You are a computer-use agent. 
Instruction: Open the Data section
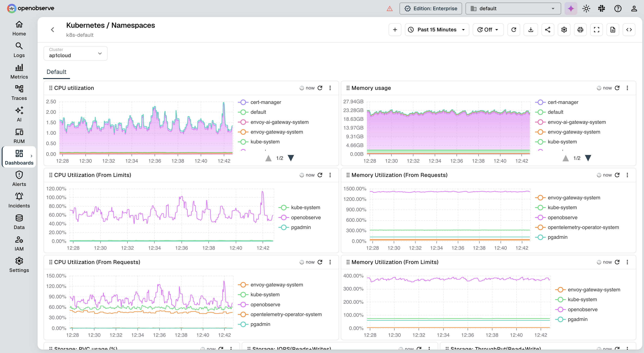19,222
